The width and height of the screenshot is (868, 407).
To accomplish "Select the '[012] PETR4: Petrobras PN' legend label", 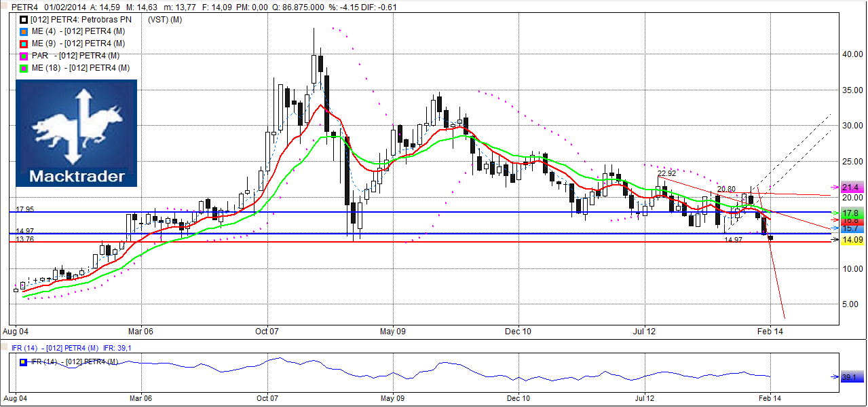I will [80, 20].
